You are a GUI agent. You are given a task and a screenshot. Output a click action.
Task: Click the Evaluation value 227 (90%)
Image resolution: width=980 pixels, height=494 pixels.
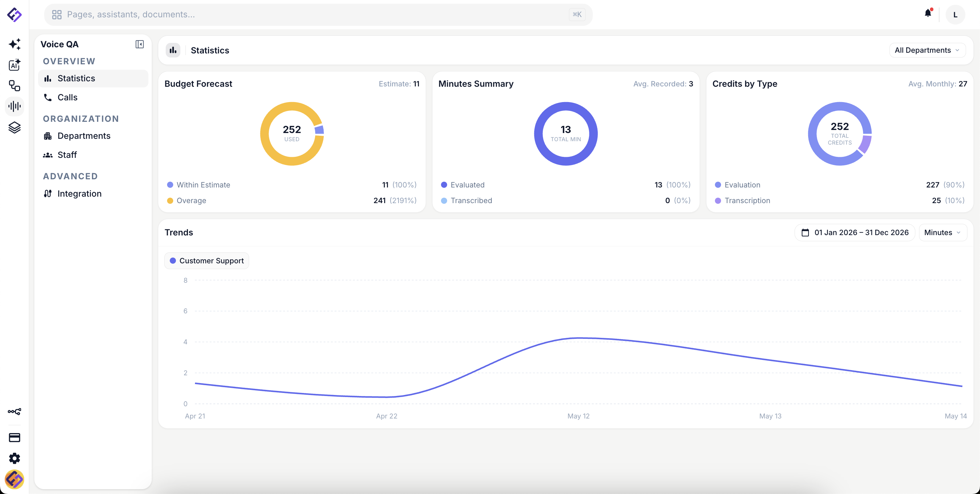[945, 185]
